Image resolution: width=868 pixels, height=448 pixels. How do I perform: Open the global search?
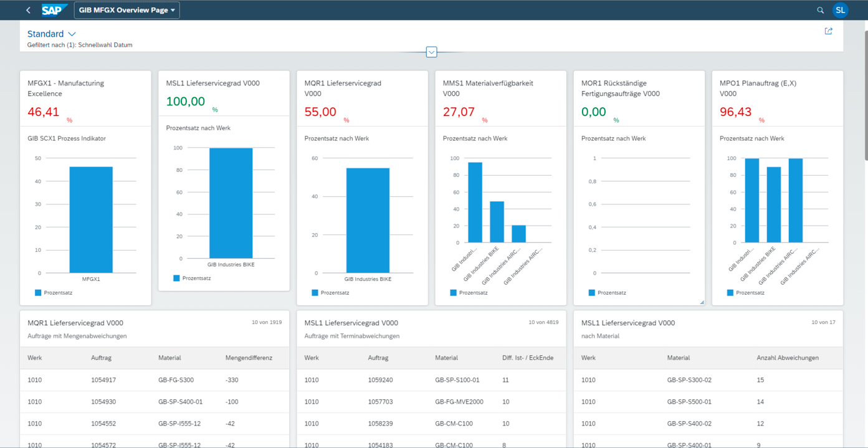[x=820, y=10]
